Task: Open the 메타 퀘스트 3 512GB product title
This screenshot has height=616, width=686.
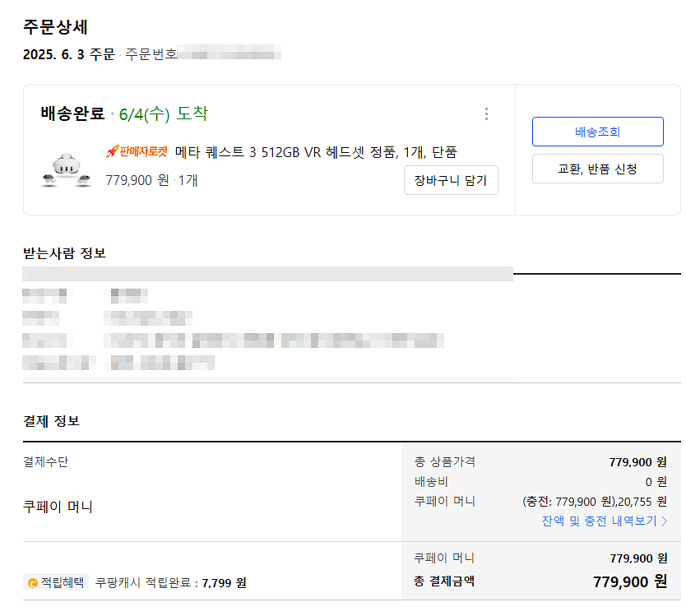Action: tap(316, 152)
